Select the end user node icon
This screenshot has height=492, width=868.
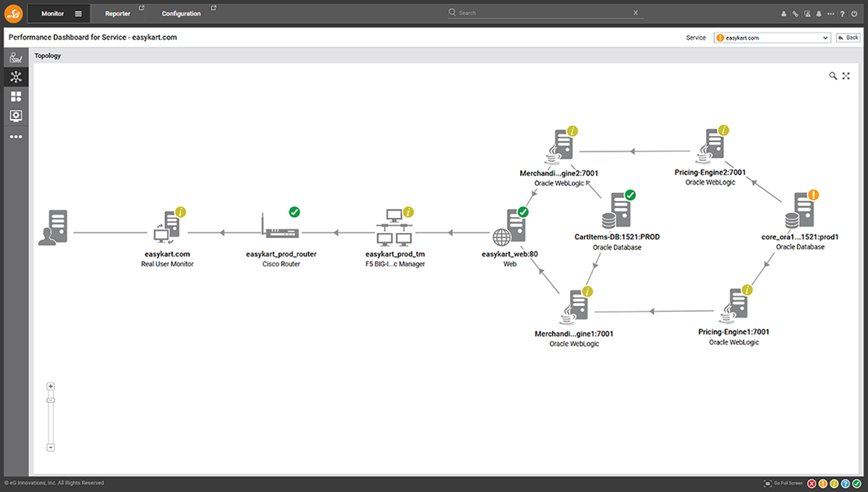[53, 227]
